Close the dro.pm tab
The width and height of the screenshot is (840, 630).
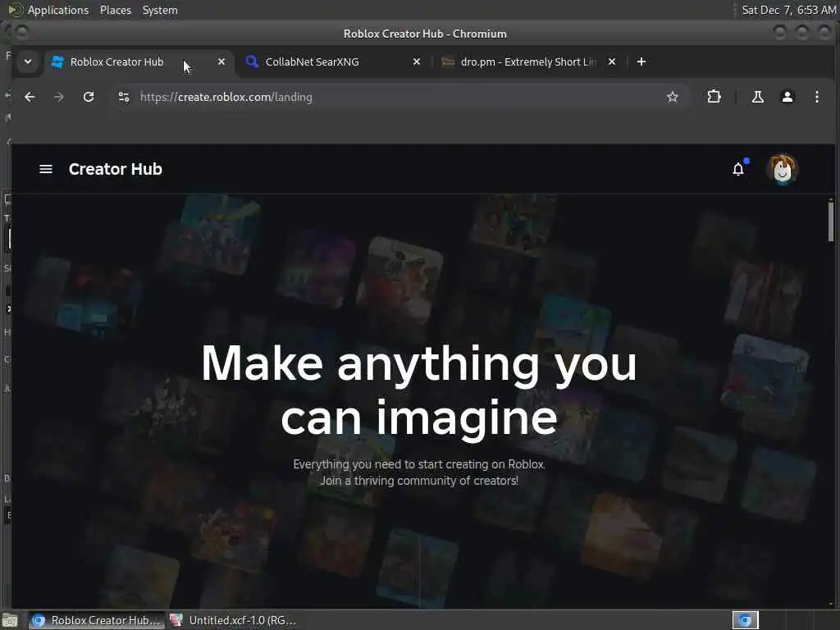click(x=612, y=62)
